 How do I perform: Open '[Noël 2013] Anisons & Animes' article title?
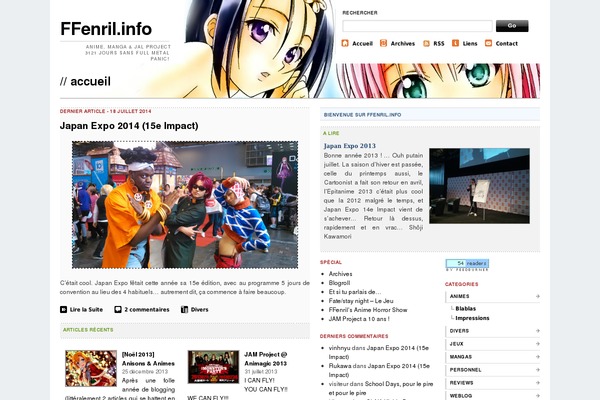[x=148, y=359]
